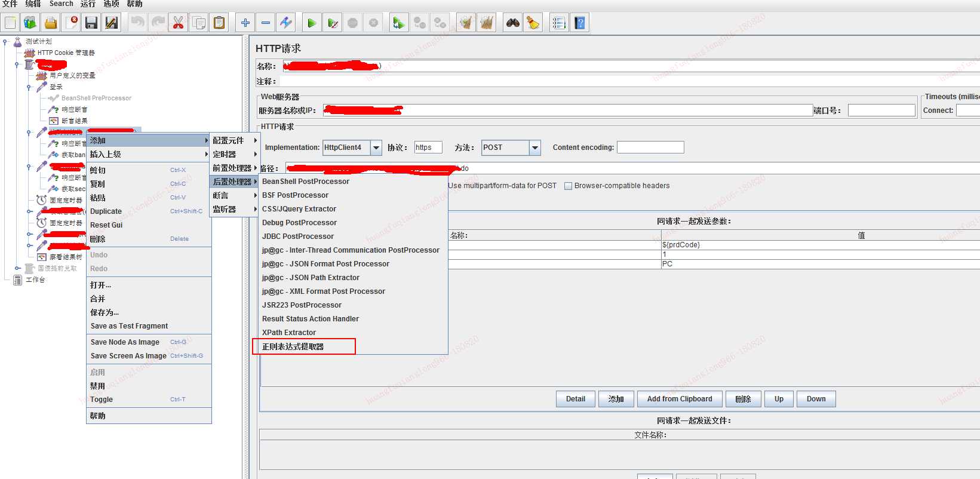The width and height of the screenshot is (980, 479).
Task: Open search with the binoculars icon
Action: 512,23
